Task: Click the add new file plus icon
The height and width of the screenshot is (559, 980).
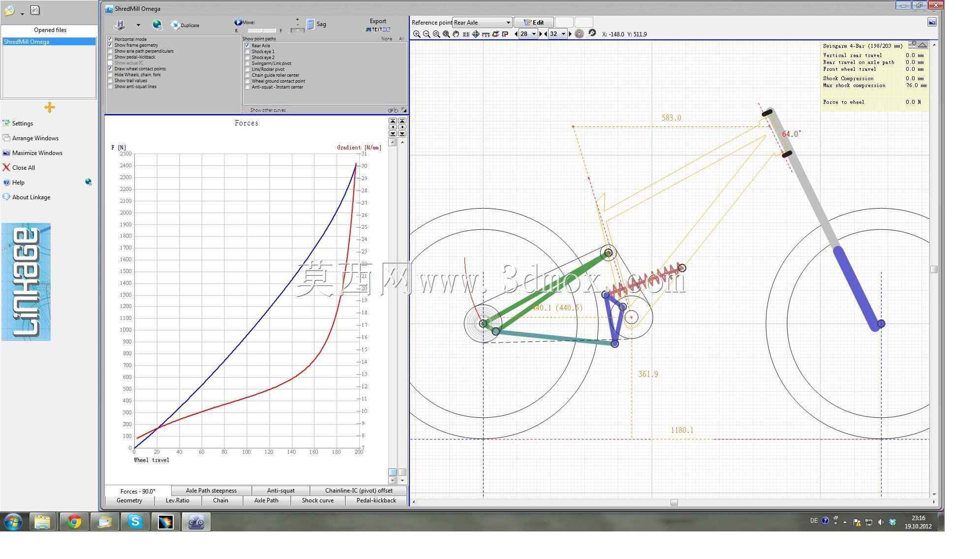Action: pos(49,107)
